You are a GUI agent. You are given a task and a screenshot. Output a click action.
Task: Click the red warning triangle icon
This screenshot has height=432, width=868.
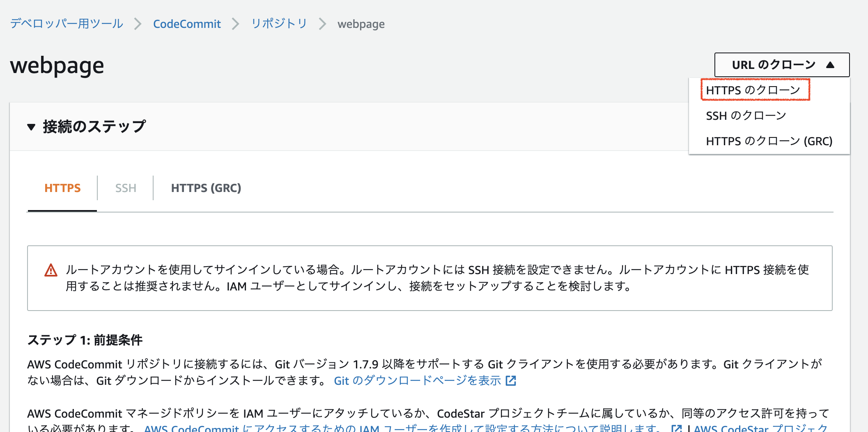point(51,270)
